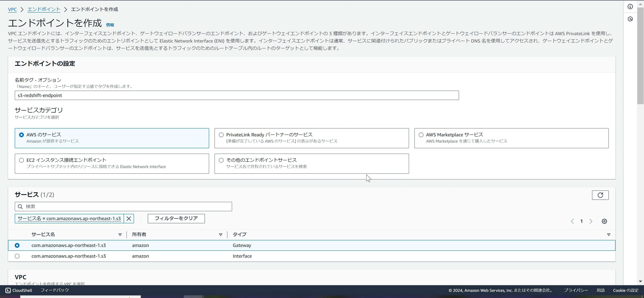Click the Interface type cell

pyautogui.click(x=242, y=256)
